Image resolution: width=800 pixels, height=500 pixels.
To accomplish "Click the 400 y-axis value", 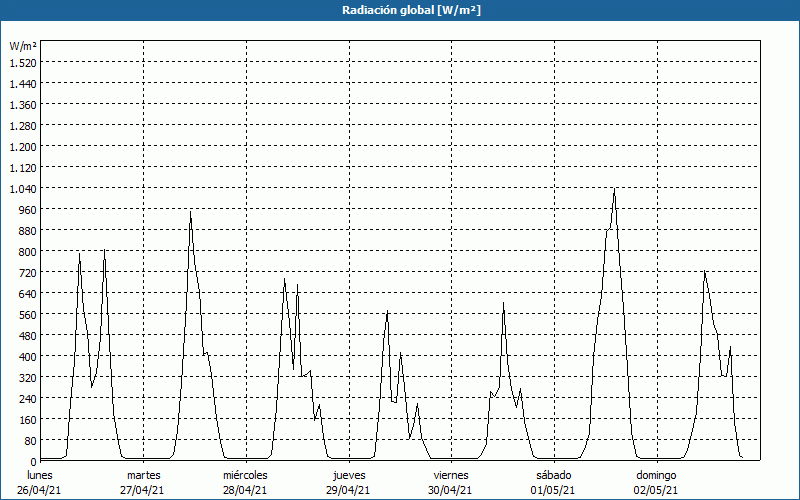I will 27,357.
